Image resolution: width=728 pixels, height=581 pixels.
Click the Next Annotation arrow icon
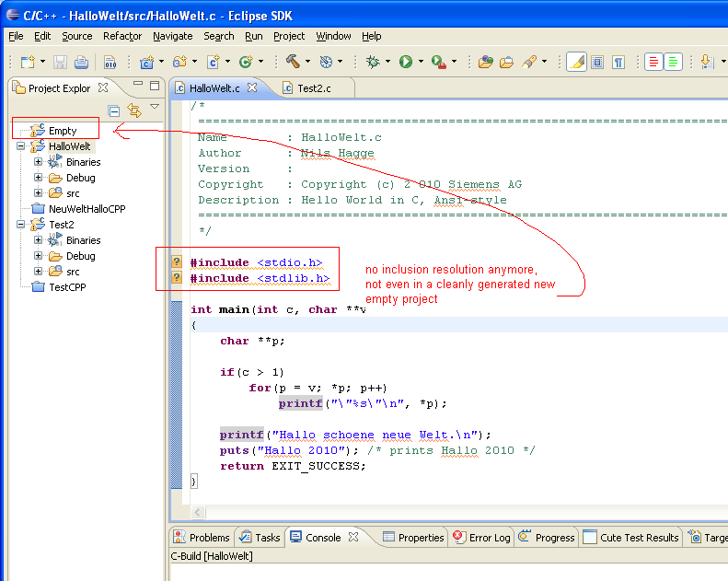[707, 62]
